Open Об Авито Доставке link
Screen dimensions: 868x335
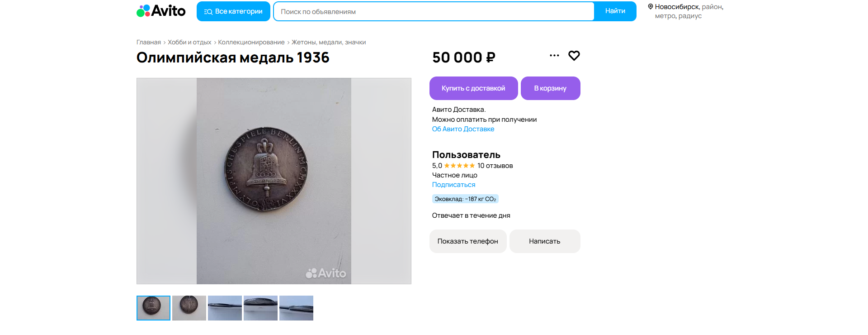click(463, 129)
